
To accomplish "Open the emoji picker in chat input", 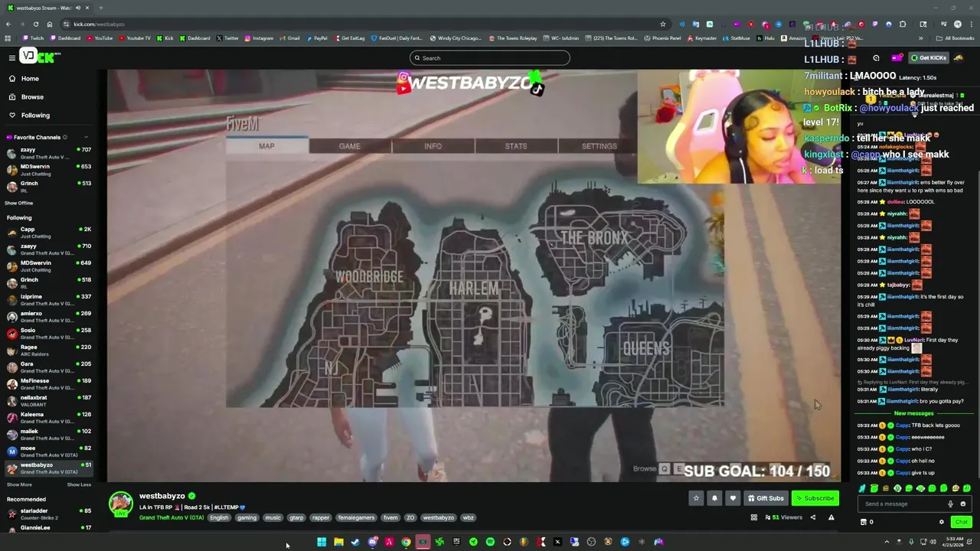I will 963,504.
